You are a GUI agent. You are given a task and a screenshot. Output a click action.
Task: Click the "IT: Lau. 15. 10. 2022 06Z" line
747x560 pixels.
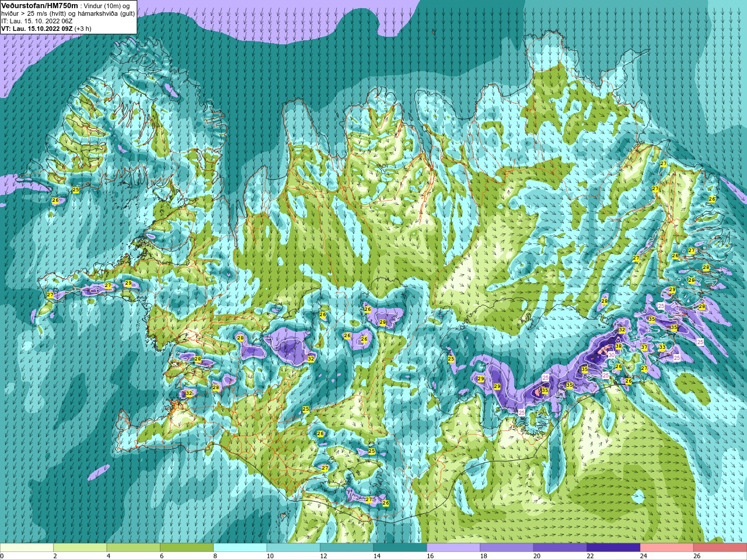(x=37, y=21)
